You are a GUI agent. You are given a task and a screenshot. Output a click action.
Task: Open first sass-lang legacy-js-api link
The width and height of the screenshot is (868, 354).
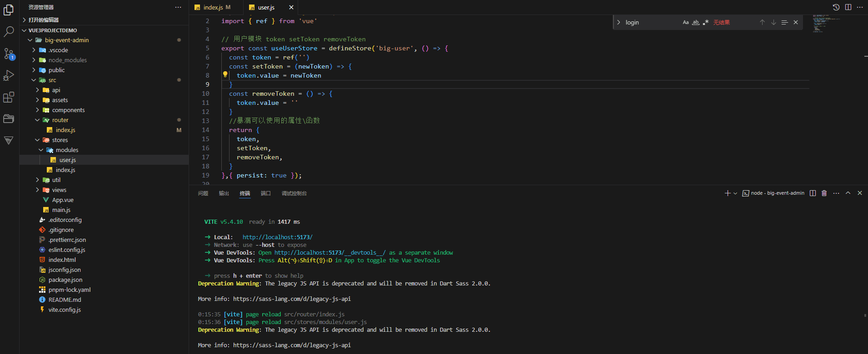tap(292, 299)
